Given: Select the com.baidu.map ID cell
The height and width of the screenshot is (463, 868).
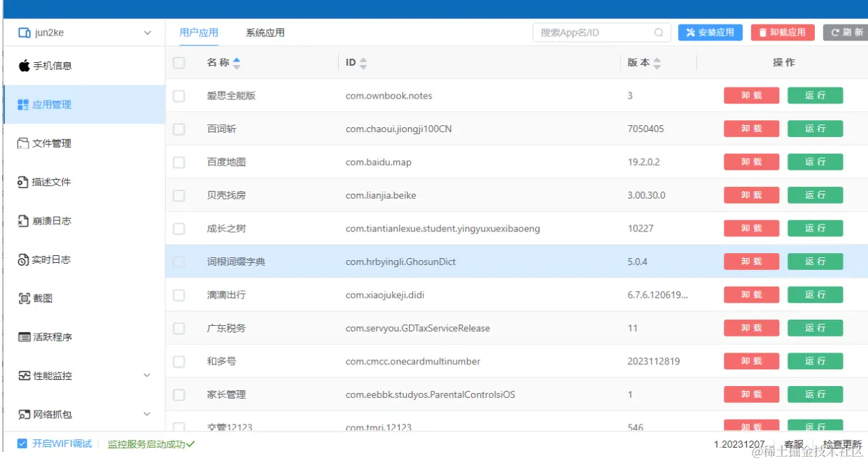Looking at the screenshot, I should [378, 162].
